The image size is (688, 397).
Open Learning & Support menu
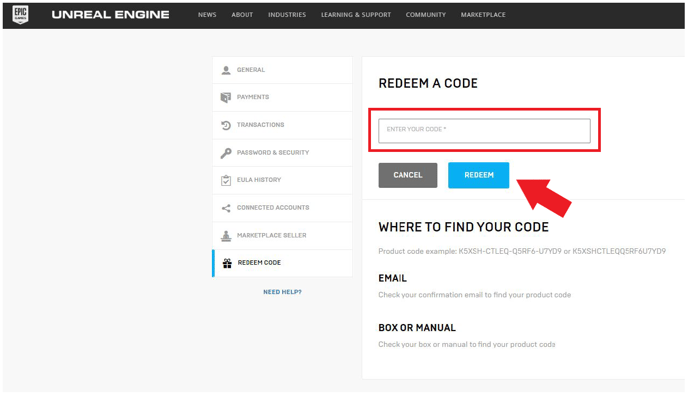click(356, 15)
